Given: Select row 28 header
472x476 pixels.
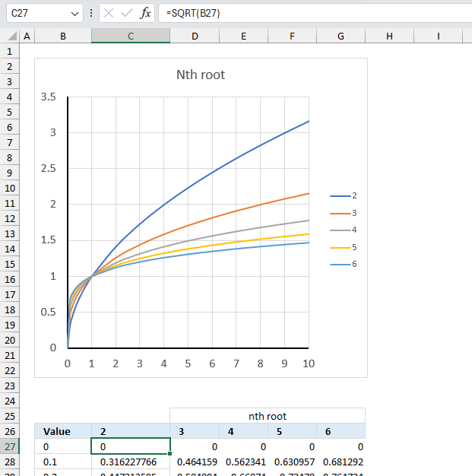Looking at the screenshot, I should (9, 462).
